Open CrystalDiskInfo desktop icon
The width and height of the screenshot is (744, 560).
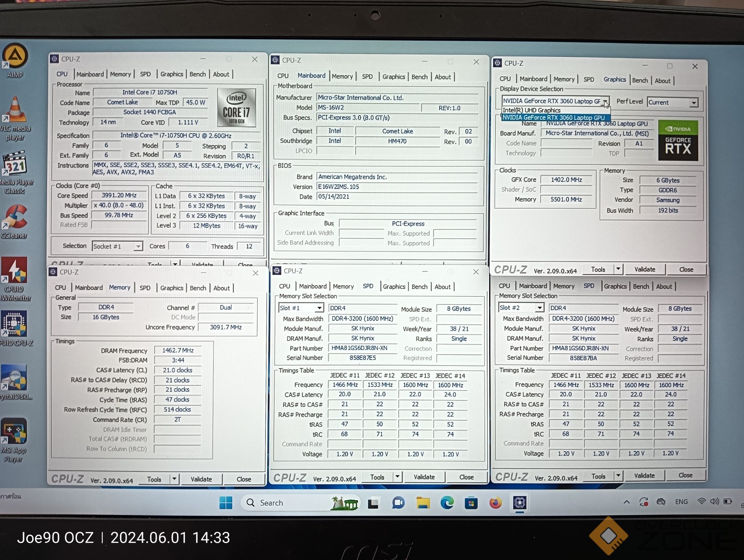(15, 383)
